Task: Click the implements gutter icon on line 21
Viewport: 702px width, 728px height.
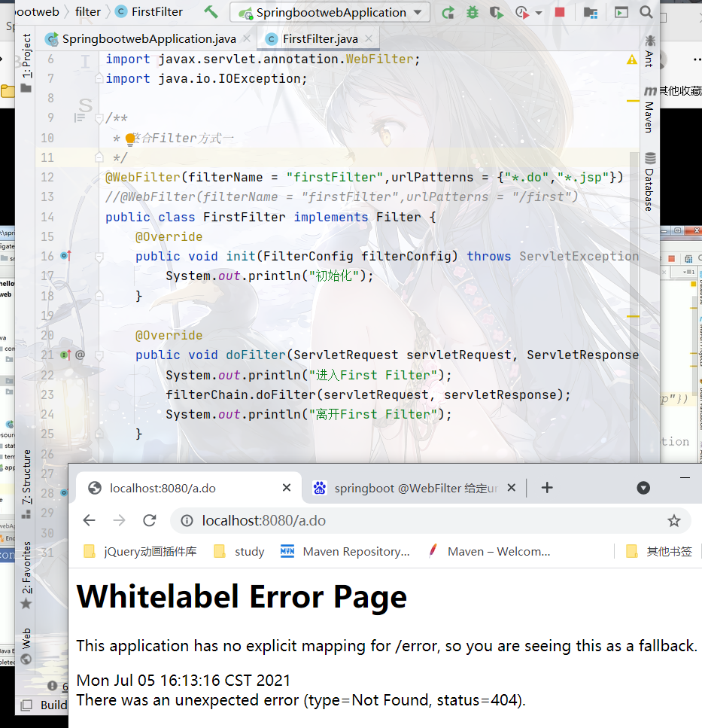Action: tap(65, 355)
